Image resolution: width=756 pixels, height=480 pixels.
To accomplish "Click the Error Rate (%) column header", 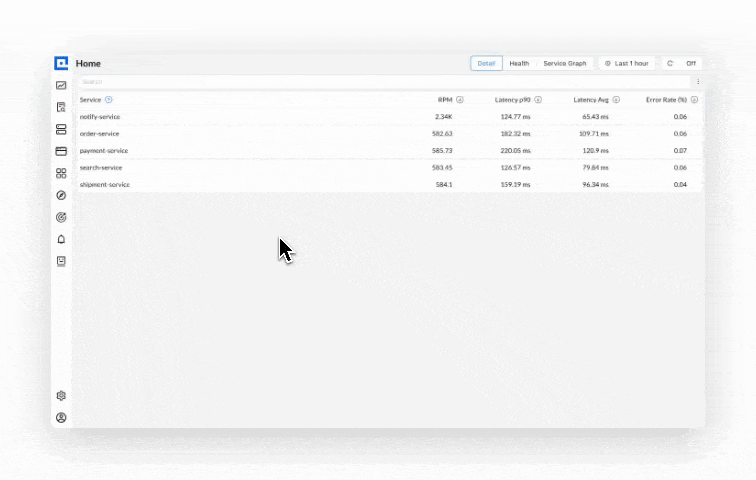I will pyautogui.click(x=666, y=100).
